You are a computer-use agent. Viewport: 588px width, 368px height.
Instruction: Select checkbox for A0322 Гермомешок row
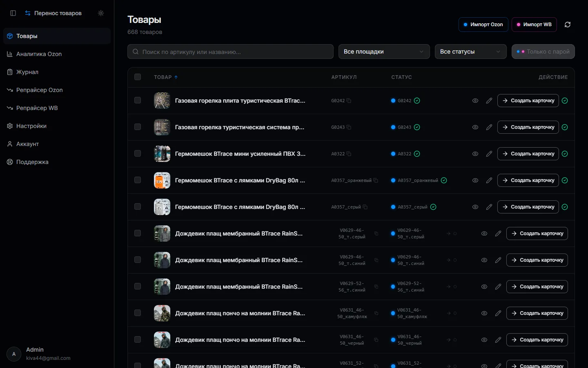click(x=138, y=153)
